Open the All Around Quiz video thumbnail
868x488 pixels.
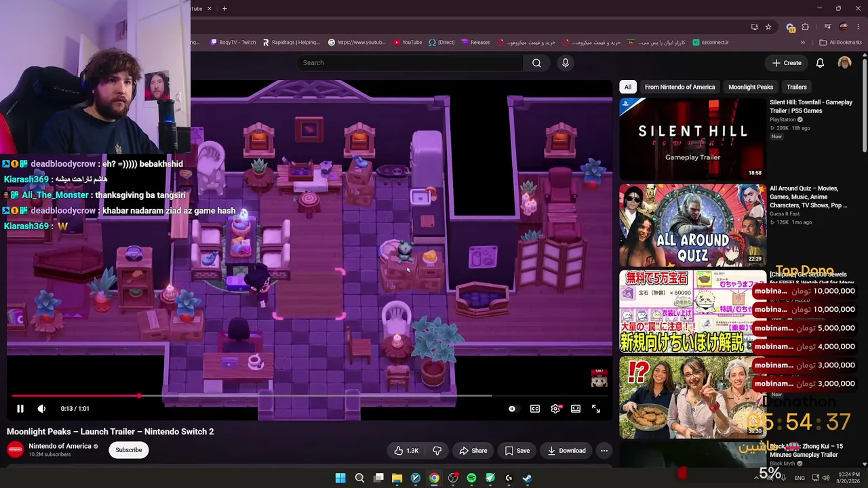[692, 224]
